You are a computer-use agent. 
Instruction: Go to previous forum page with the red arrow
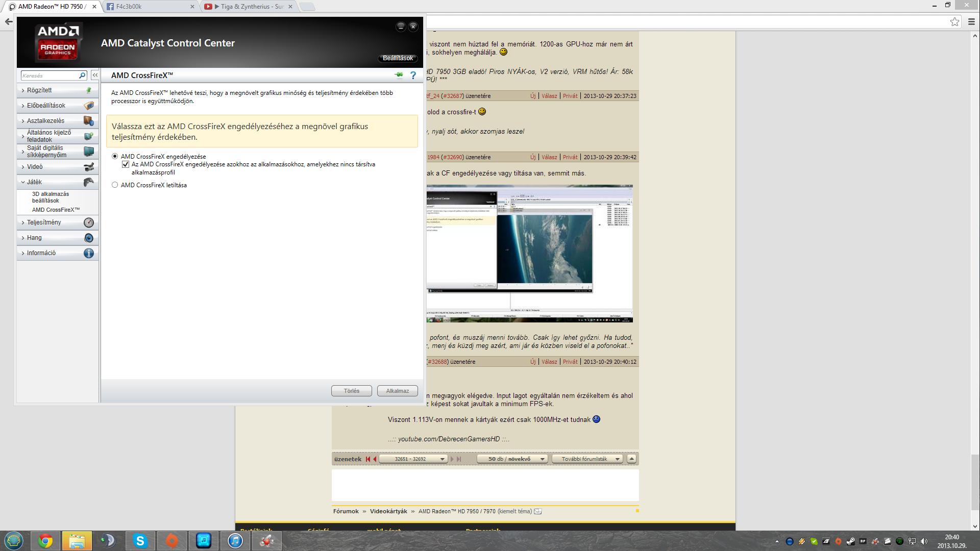point(375,459)
